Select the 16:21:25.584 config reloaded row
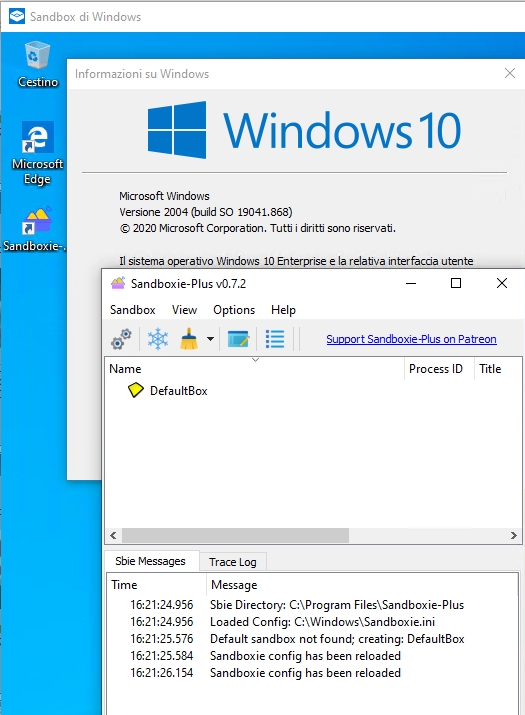The height and width of the screenshot is (715, 525). (x=312, y=656)
